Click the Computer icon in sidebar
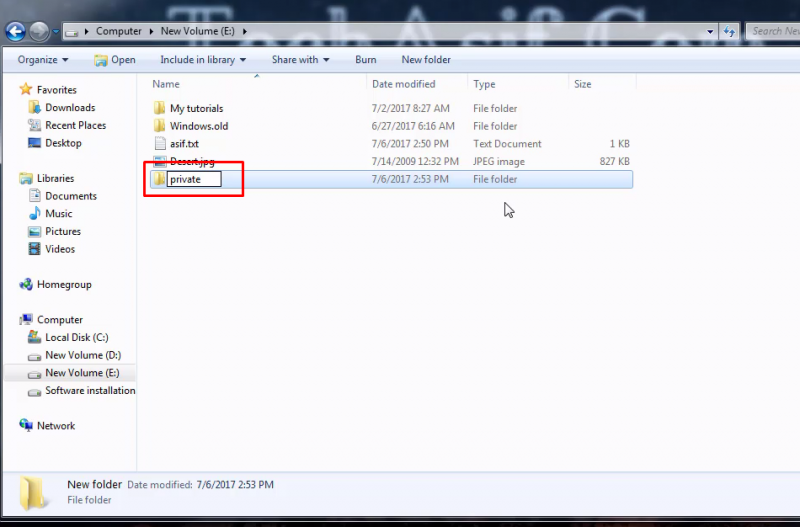The image size is (800, 527). 26,320
